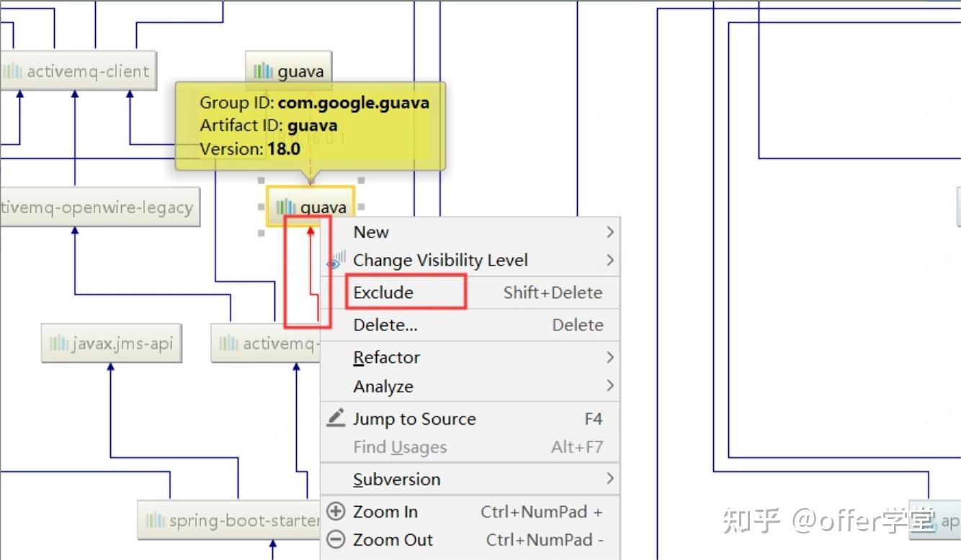This screenshot has height=560, width=961.
Task: Click the Ctrl+NumPad - shortcut label
Action: coord(545,540)
